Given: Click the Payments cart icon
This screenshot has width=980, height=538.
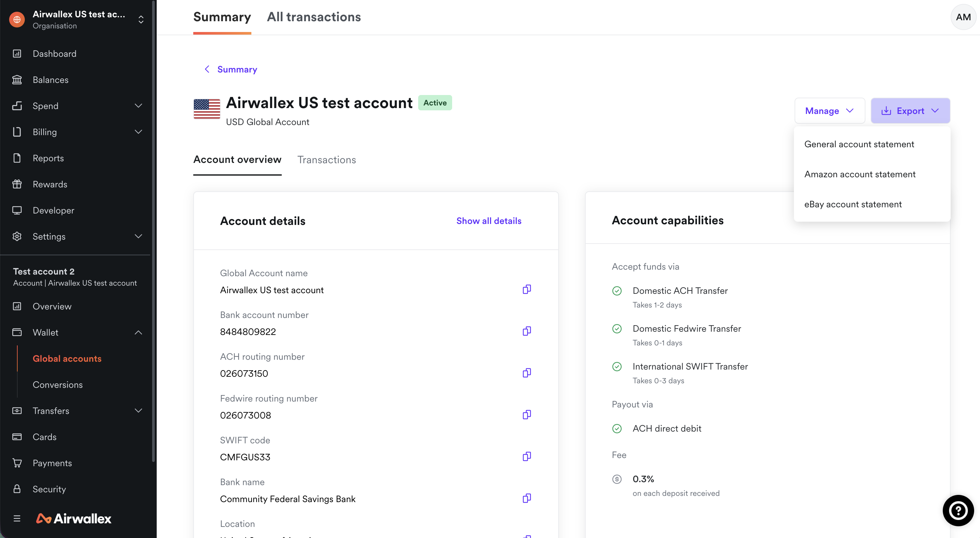Looking at the screenshot, I should pyautogui.click(x=17, y=463).
